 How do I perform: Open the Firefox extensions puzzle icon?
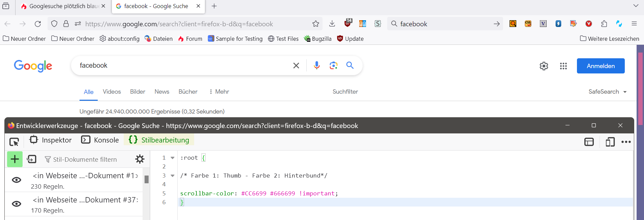tap(604, 24)
